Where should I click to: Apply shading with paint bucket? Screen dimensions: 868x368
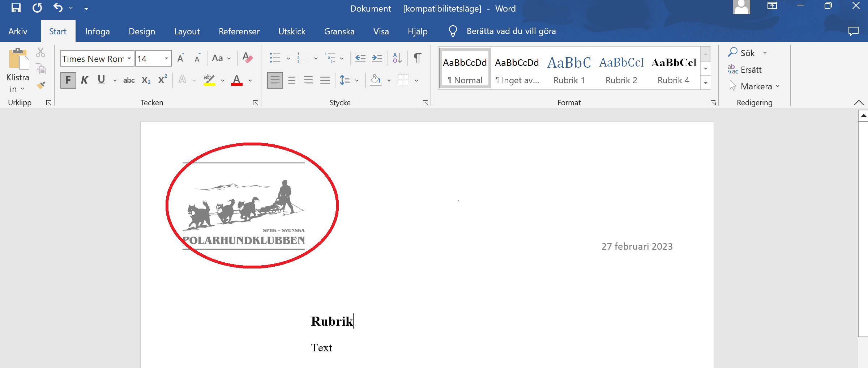(376, 80)
